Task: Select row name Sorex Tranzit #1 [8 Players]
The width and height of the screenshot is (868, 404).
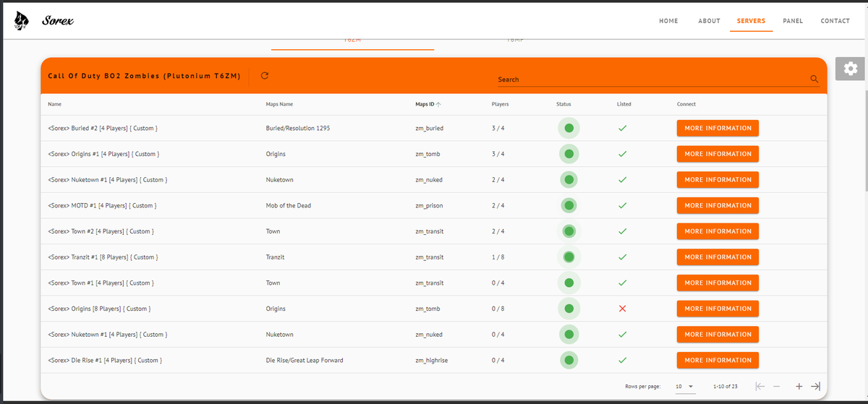Action: click(x=103, y=257)
